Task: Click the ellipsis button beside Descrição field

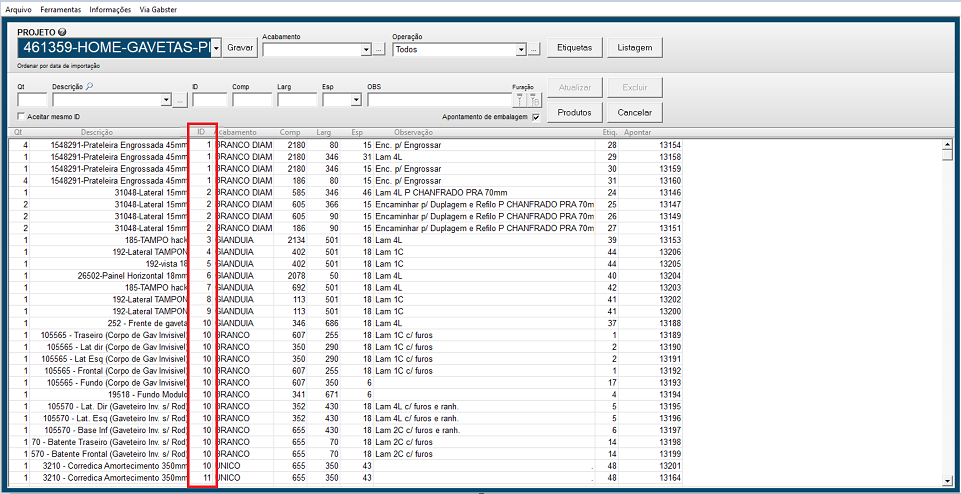Action: tap(180, 100)
